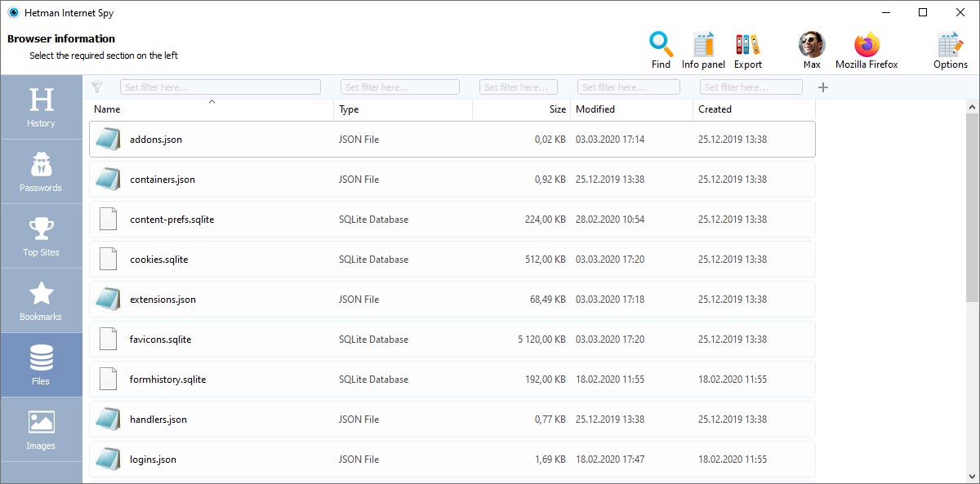This screenshot has width=980, height=484.
Task: Sort the list by Modified column
Action: click(x=632, y=109)
